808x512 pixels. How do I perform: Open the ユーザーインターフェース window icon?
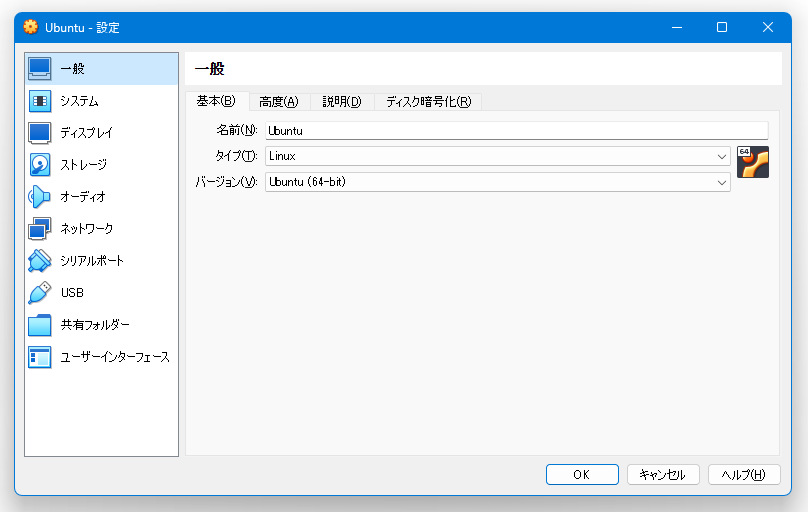pyautogui.click(x=40, y=357)
